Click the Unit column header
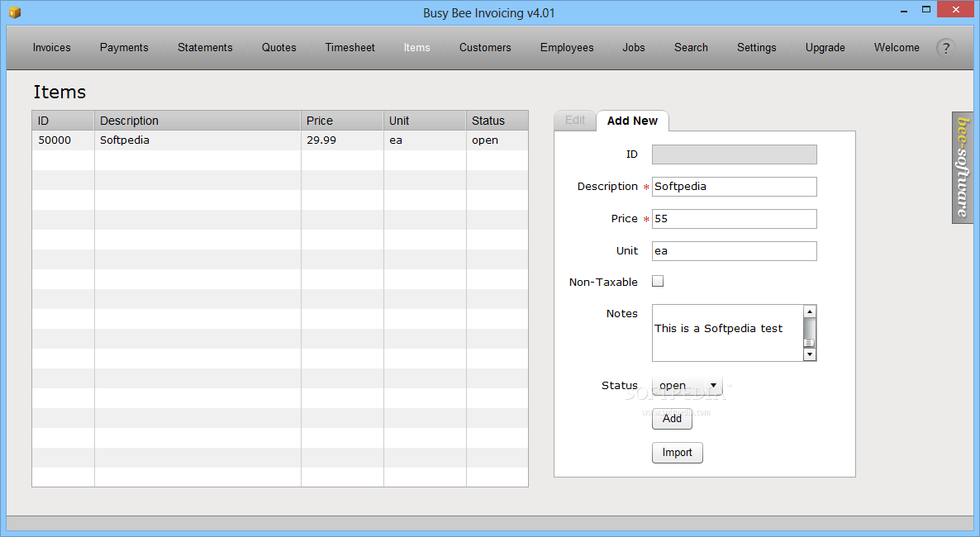 pos(425,121)
